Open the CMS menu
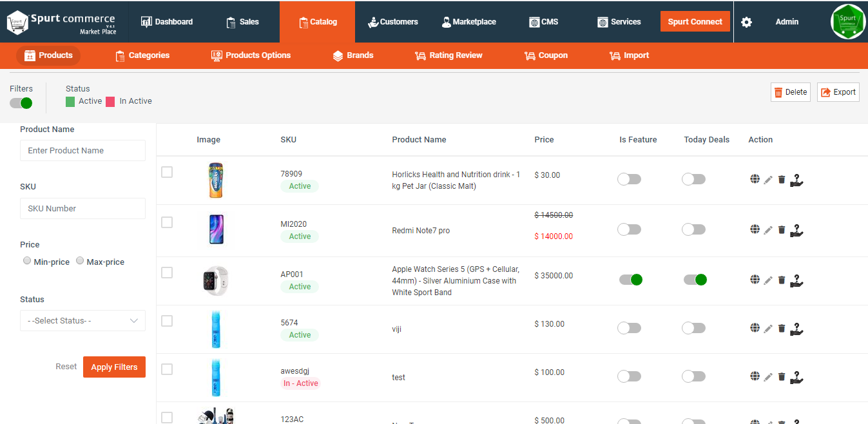868x424 pixels. tap(543, 22)
